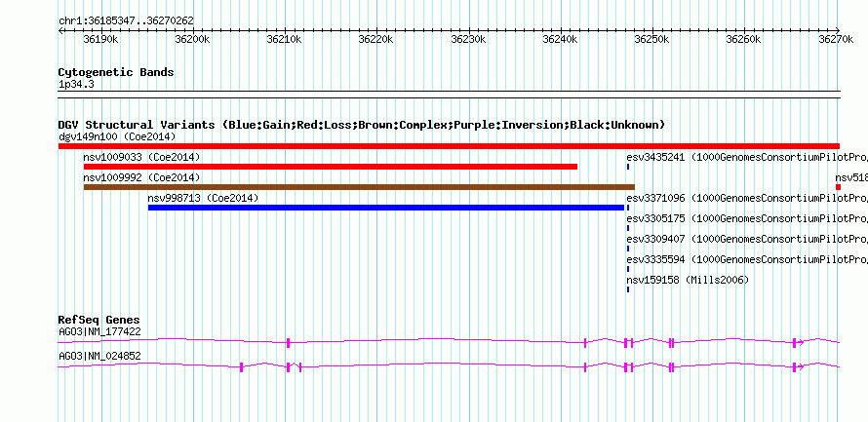Click the 36200k ruler tick label

tap(192, 39)
